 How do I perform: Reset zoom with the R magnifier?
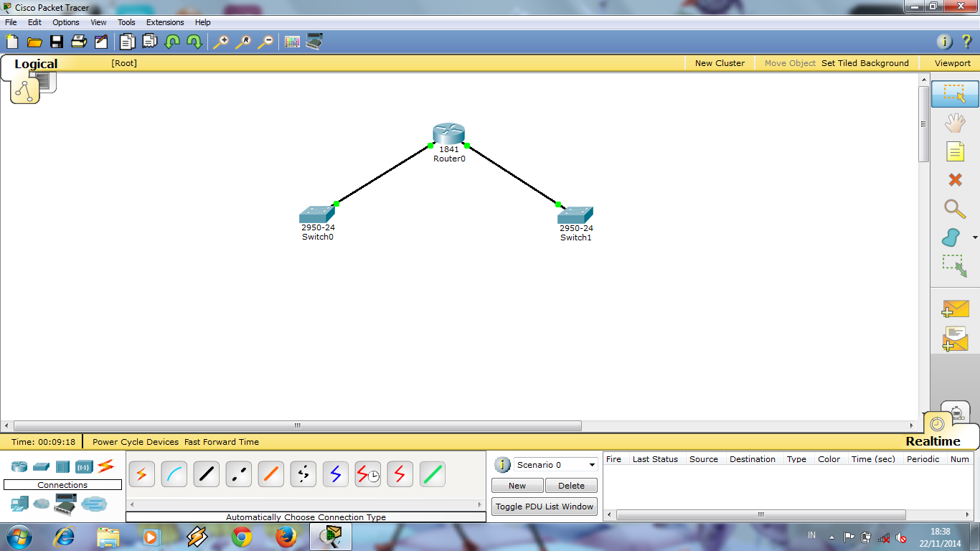tap(243, 42)
